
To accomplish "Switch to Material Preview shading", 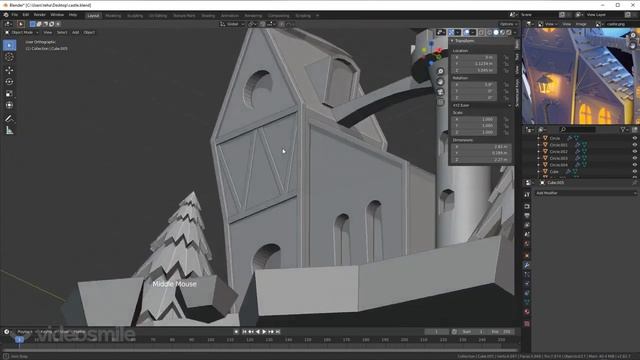I will (502, 32).
